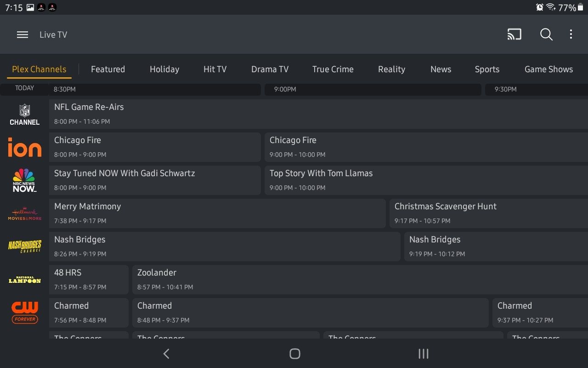
Task: Switch to the True Crime tab
Action: point(333,69)
